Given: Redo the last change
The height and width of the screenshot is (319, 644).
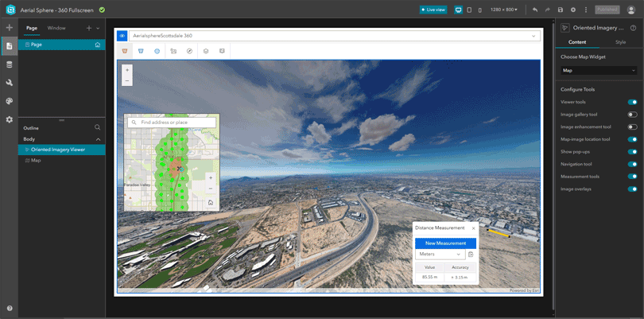Looking at the screenshot, I should tap(548, 10).
